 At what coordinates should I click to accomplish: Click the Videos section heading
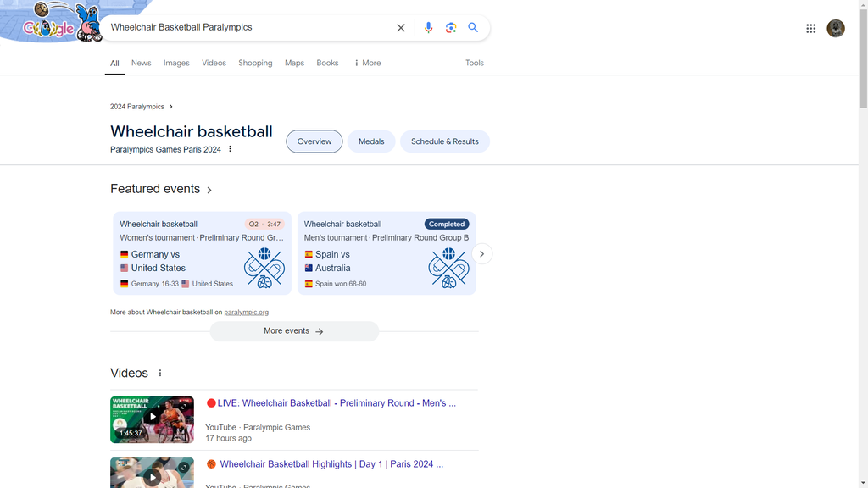[129, 373]
